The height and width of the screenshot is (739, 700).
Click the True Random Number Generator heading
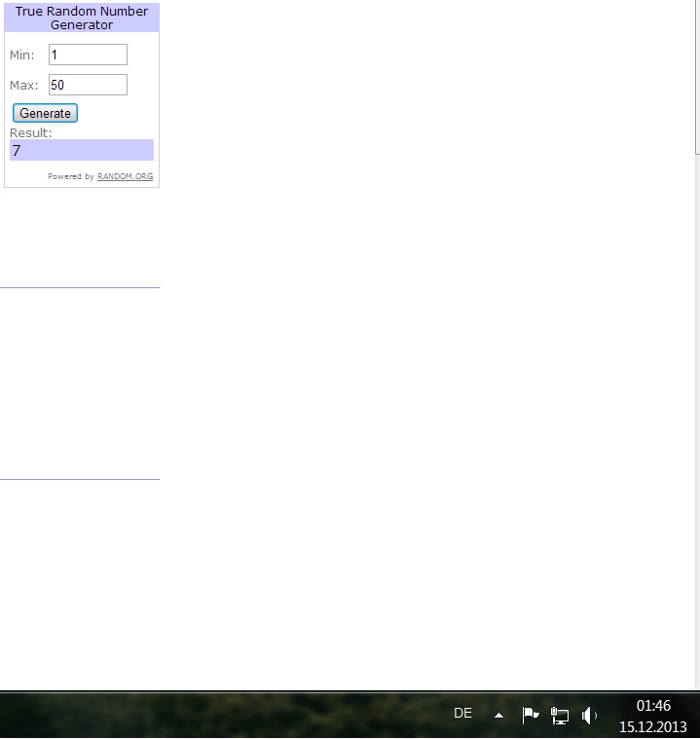[82, 18]
